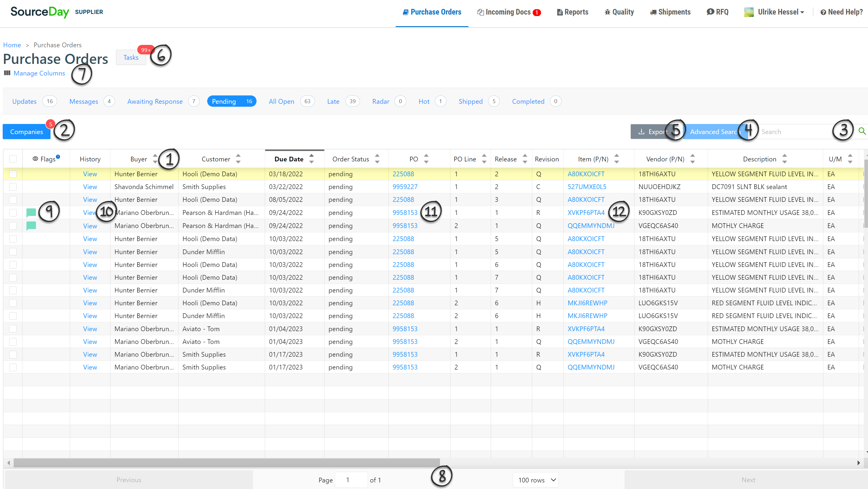Click the Flags column eye icon
This screenshot has height=489, width=868.
tap(35, 159)
